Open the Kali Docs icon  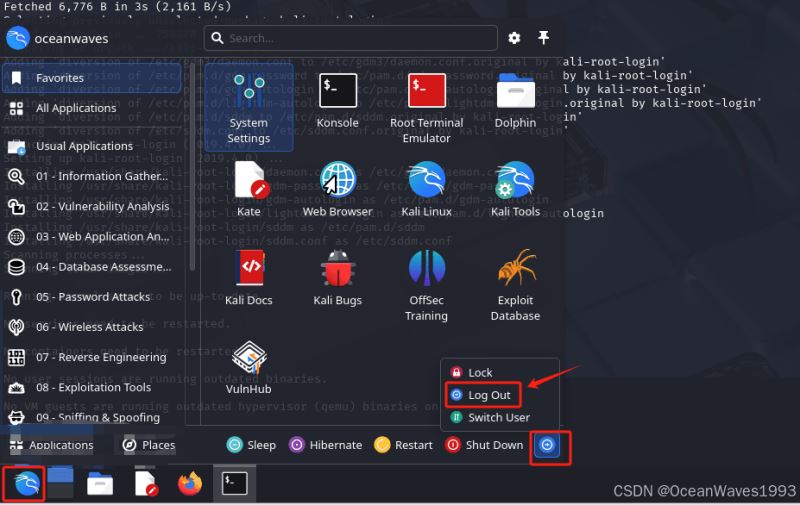[249, 277]
